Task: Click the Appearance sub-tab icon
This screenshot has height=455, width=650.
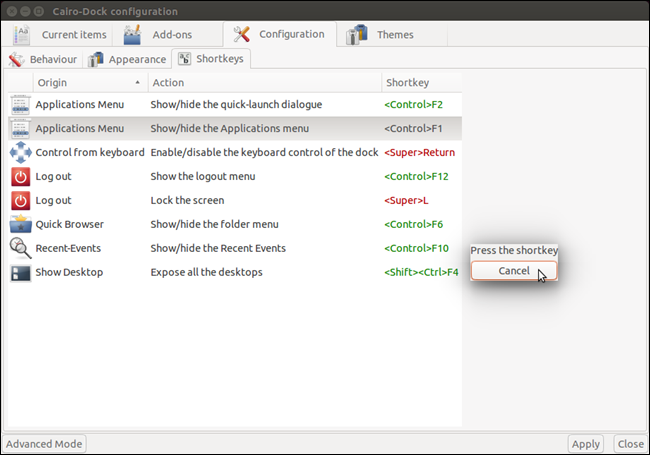Action: pos(96,59)
